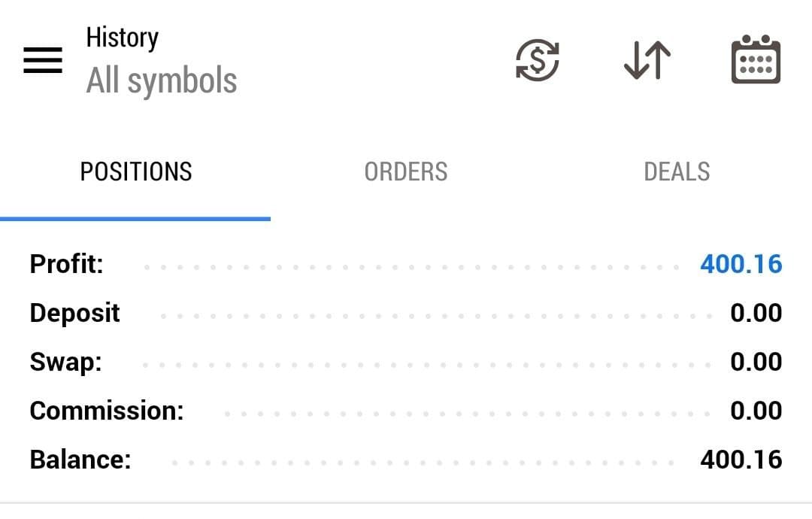
Task: Select the Deposit row label
Action: pyautogui.click(x=74, y=313)
